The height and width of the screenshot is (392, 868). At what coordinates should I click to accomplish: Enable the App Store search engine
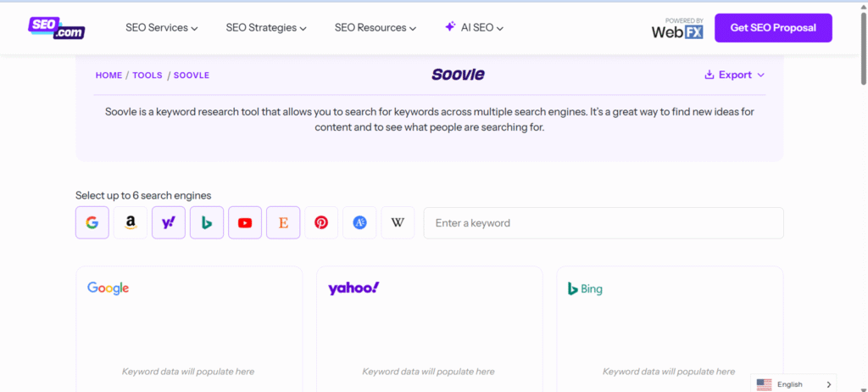click(x=359, y=222)
